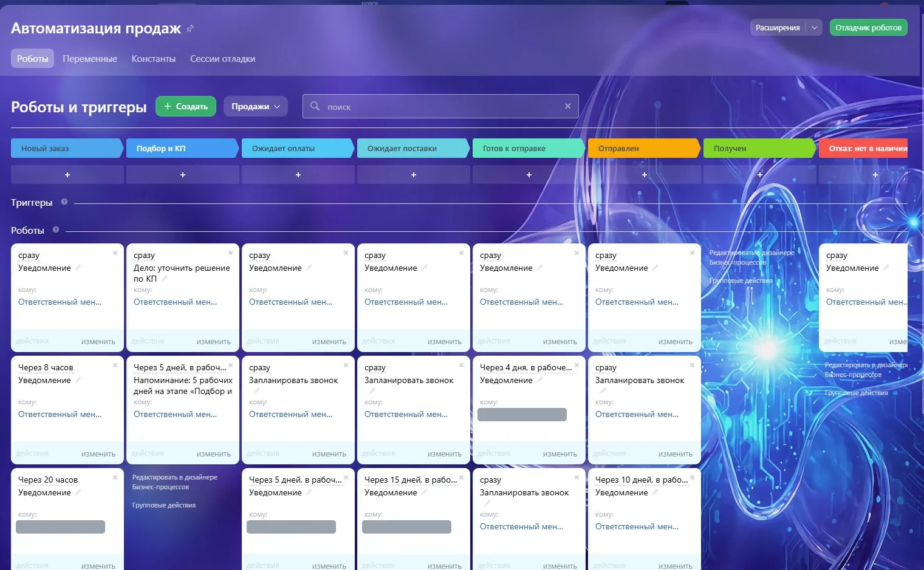Open the Переменные tab
This screenshot has height=570, width=924.
[x=90, y=58]
